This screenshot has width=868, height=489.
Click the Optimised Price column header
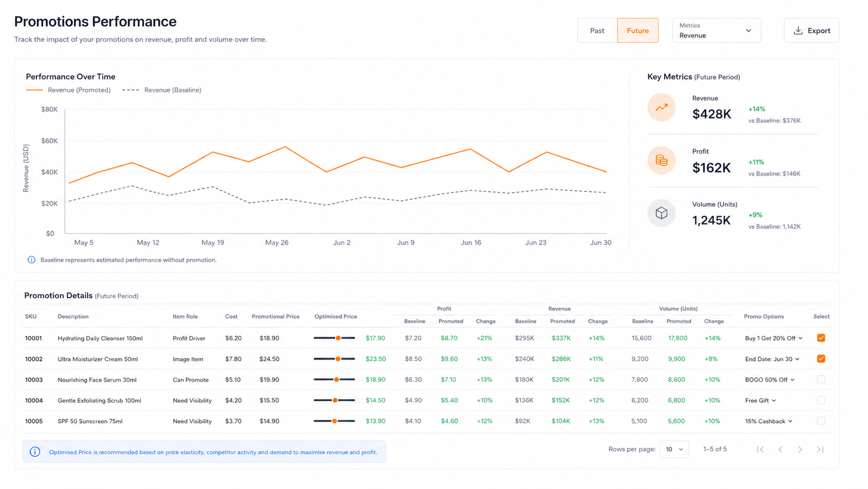click(336, 316)
